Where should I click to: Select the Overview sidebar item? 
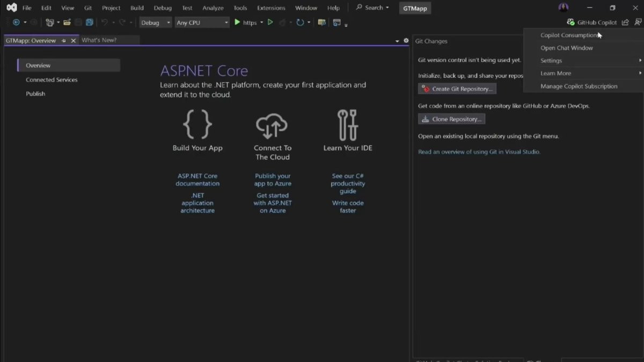pos(69,65)
